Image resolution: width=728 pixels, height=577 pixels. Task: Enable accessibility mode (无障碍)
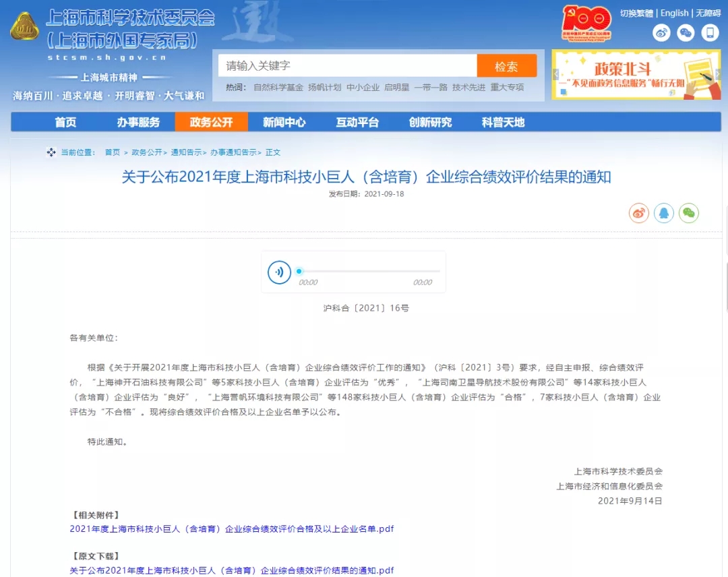[708, 13]
